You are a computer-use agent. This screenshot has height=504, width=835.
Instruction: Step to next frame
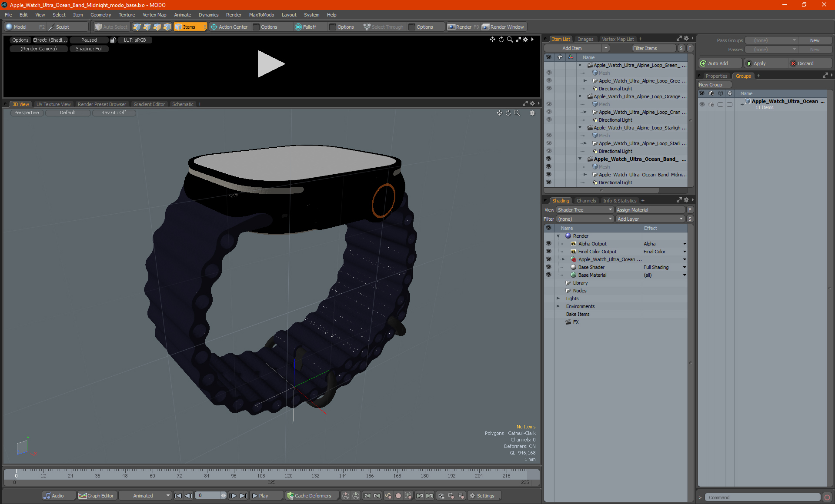tap(233, 496)
